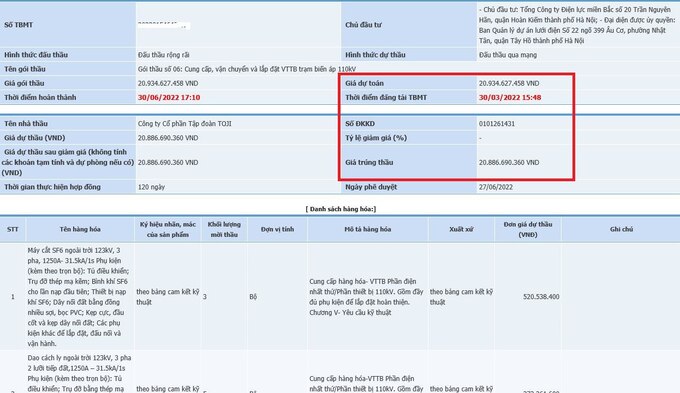Image resolution: width=680 pixels, height=393 pixels.
Task: Select red date '30/06/2022 17:10'
Action: coord(169,98)
